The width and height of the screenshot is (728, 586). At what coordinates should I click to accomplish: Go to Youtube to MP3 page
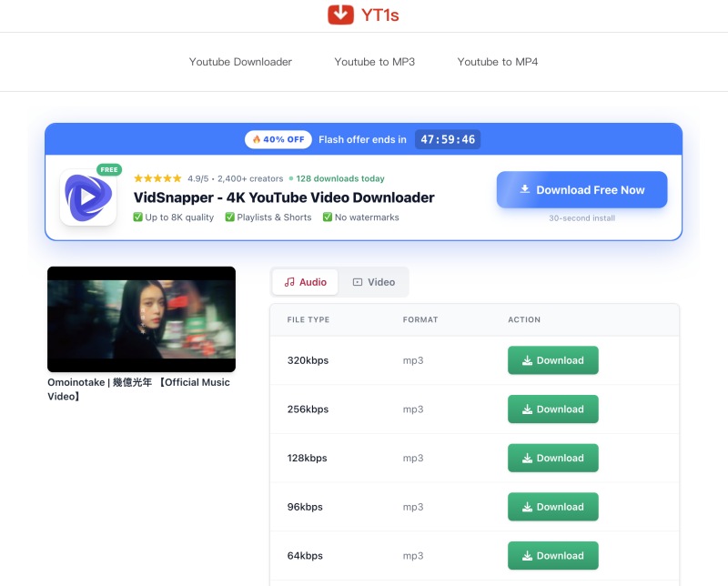[x=374, y=62]
